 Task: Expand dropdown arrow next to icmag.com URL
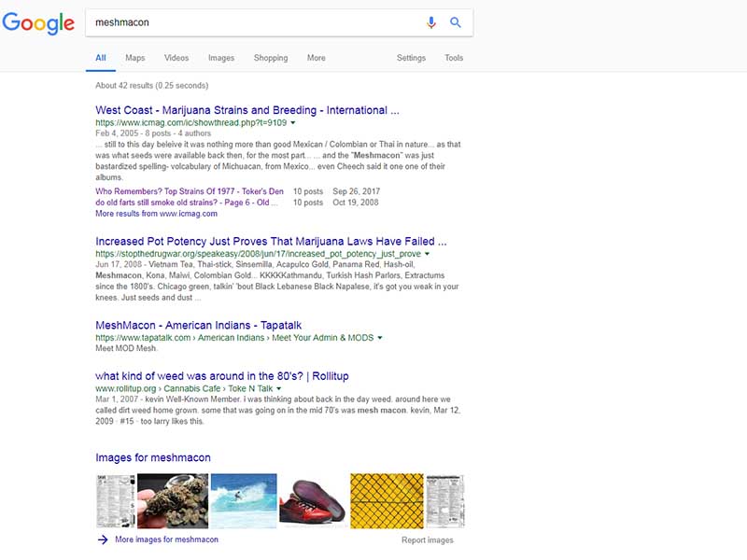point(292,123)
